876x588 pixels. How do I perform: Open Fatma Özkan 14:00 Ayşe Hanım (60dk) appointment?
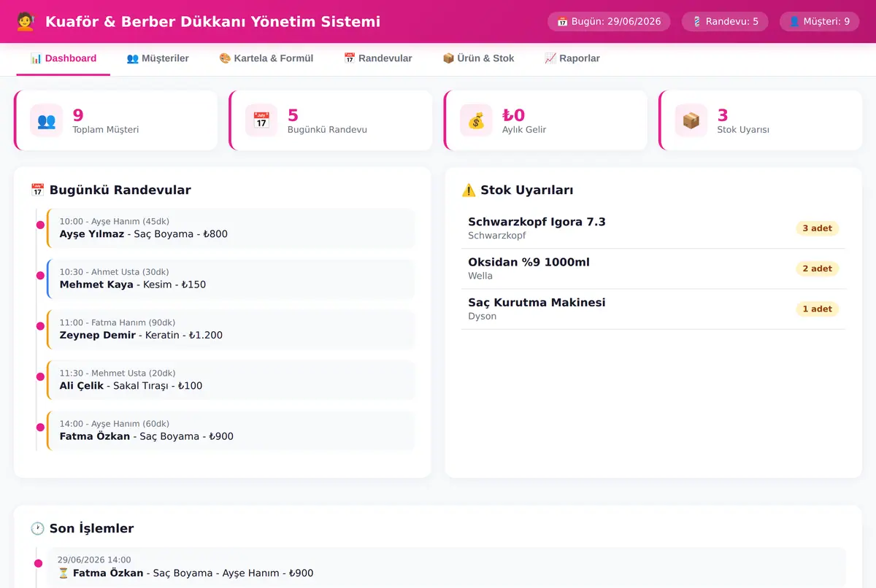(231, 430)
